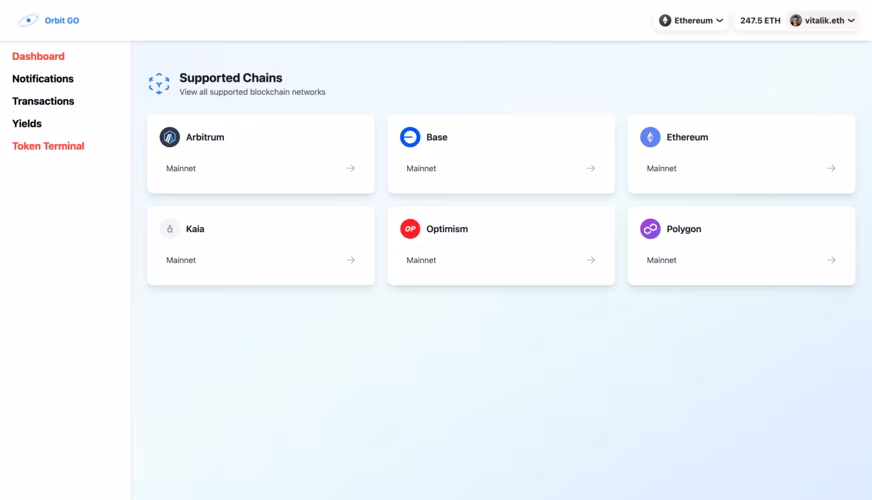Open Kaia Mainnet row

[x=260, y=260]
